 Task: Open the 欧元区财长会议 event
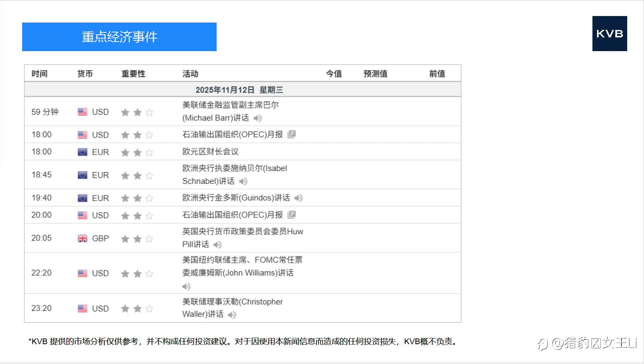point(210,151)
